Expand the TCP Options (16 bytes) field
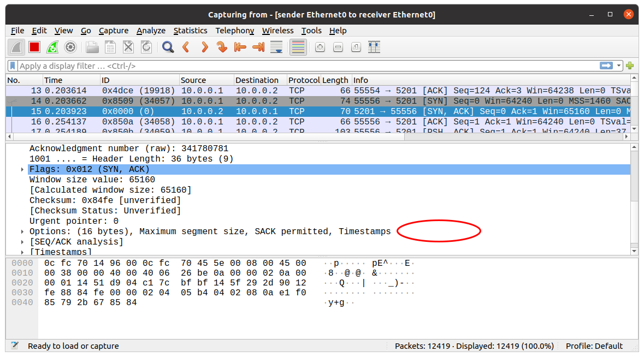 click(x=22, y=232)
